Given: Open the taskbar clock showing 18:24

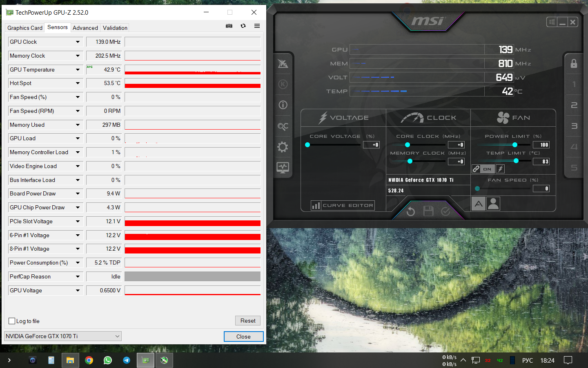Looking at the screenshot, I should pos(548,360).
